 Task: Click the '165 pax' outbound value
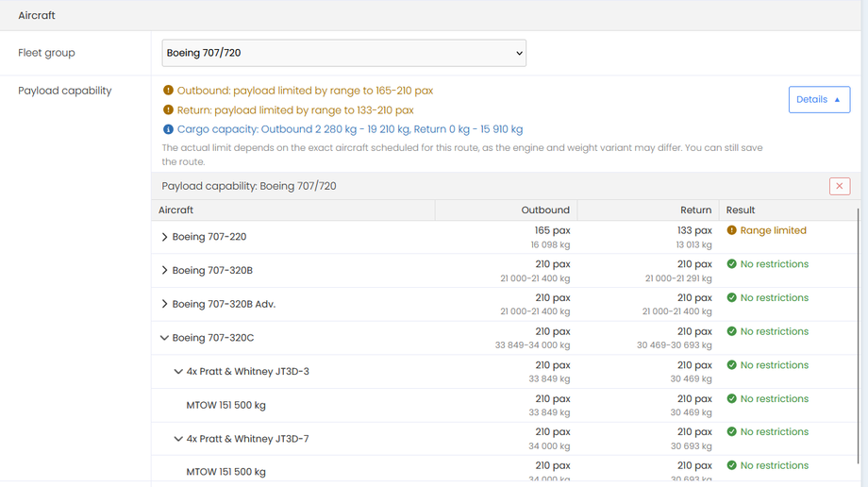[x=553, y=230]
